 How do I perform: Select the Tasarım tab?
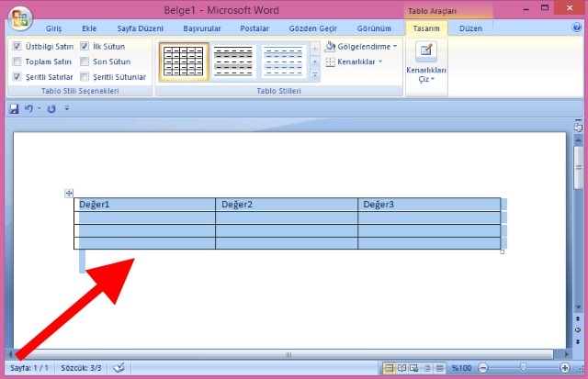tap(426, 28)
